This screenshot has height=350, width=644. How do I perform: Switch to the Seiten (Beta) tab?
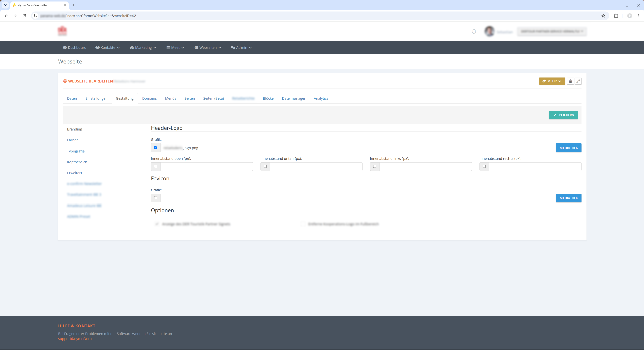point(213,98)
